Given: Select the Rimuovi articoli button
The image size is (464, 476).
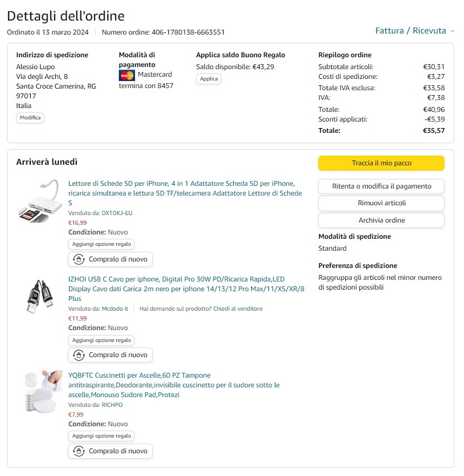Looking at the screenshot, I should coord(381,203).
